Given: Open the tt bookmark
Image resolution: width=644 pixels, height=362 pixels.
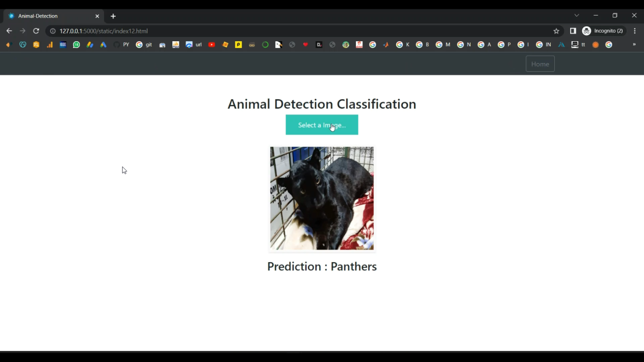Looking at the screenshot, I should pos(578,45).
